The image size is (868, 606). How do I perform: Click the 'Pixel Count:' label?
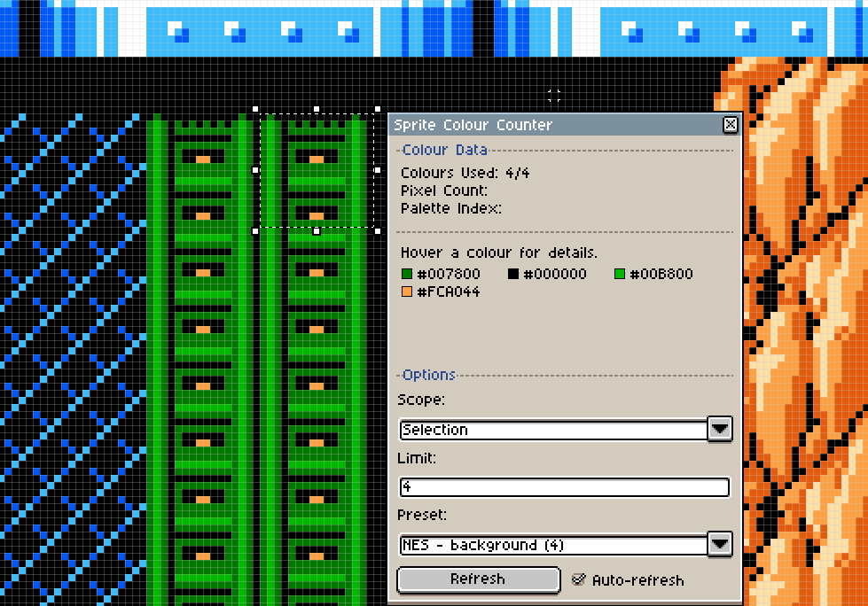click(x=444, y=190)
